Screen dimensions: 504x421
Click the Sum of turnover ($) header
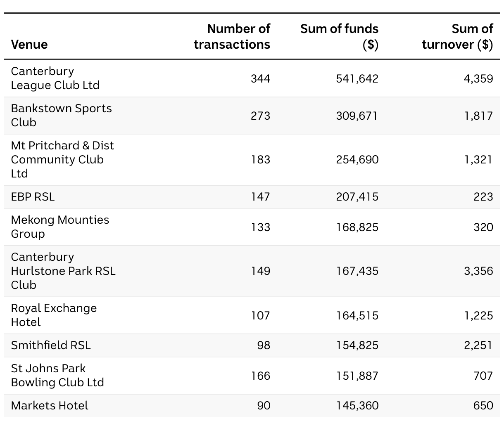(457, 36)
